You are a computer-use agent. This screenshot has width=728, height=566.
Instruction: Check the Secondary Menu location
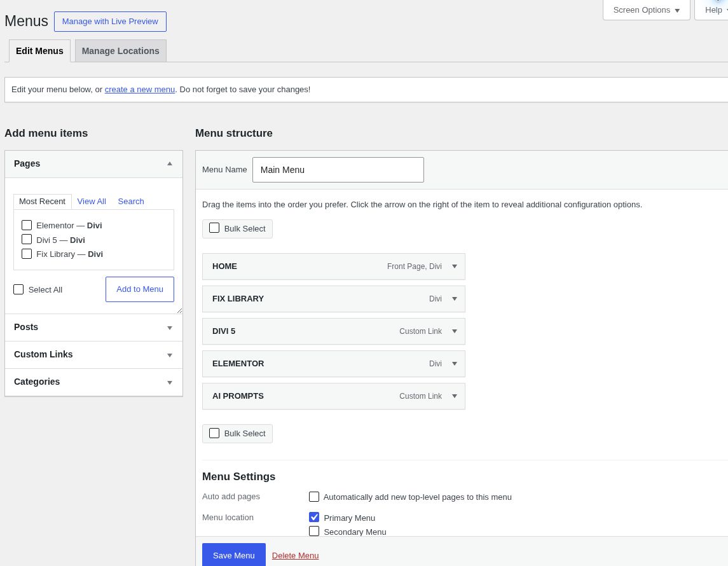coord(314,531)
